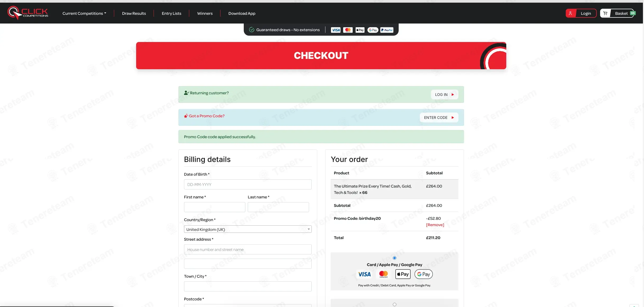Focus the Street address house number field
The image size is (644, 307).
tap(247, 249)
